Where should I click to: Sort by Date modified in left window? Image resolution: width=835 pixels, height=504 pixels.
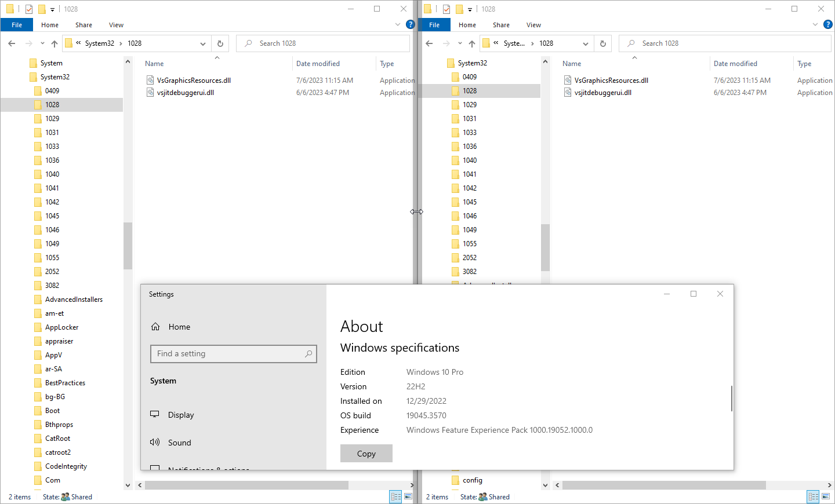click(x=318, y=64)
